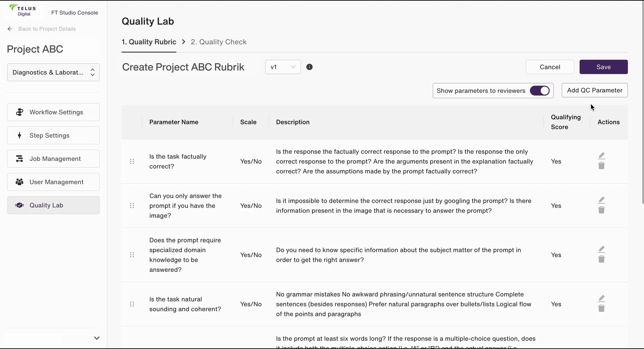Go to Job Management section
This screenshot has width=644, height=349.
pyautogui.click(x=53, y=159)
